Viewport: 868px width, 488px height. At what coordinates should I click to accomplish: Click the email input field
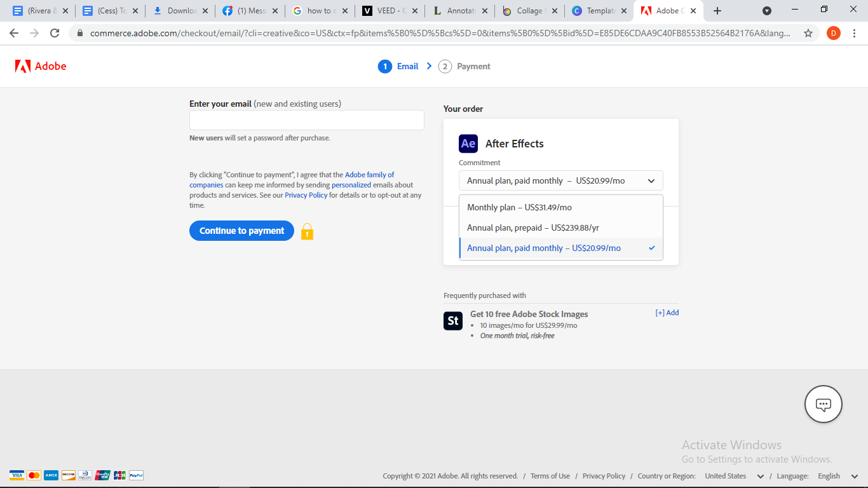coord(306,120)
